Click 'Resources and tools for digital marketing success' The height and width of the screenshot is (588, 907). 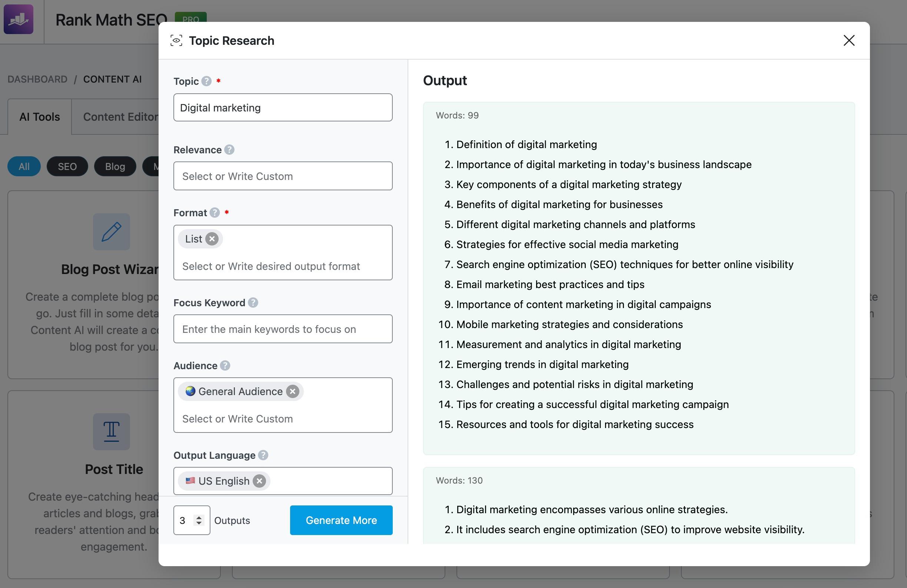click(x=575, y=424)
